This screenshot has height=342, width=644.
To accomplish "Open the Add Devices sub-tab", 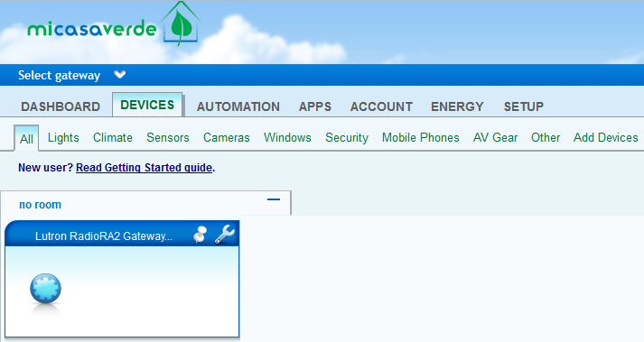I will (x=606, y=137).
